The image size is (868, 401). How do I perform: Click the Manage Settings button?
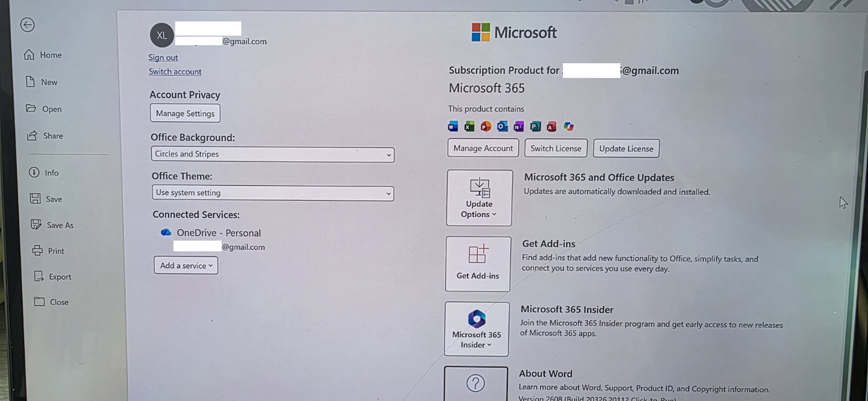click(x=185, y=113)
